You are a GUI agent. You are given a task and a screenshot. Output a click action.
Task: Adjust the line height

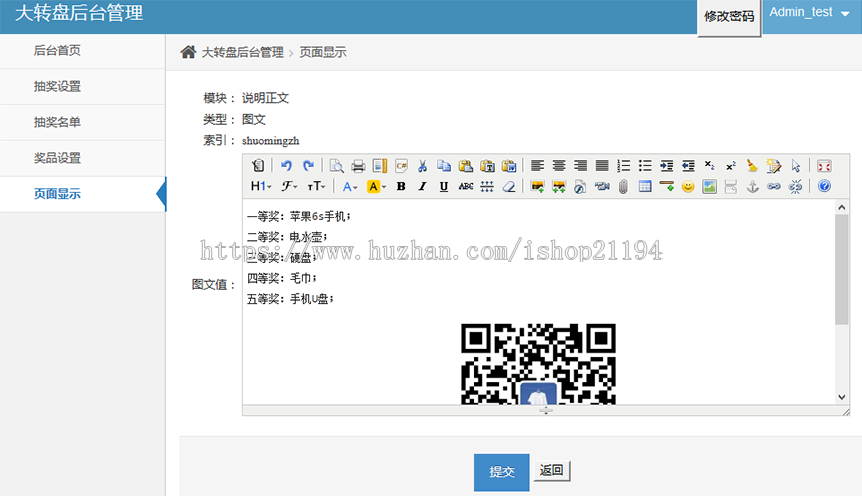pyautogui.click(x=487, y=186)
